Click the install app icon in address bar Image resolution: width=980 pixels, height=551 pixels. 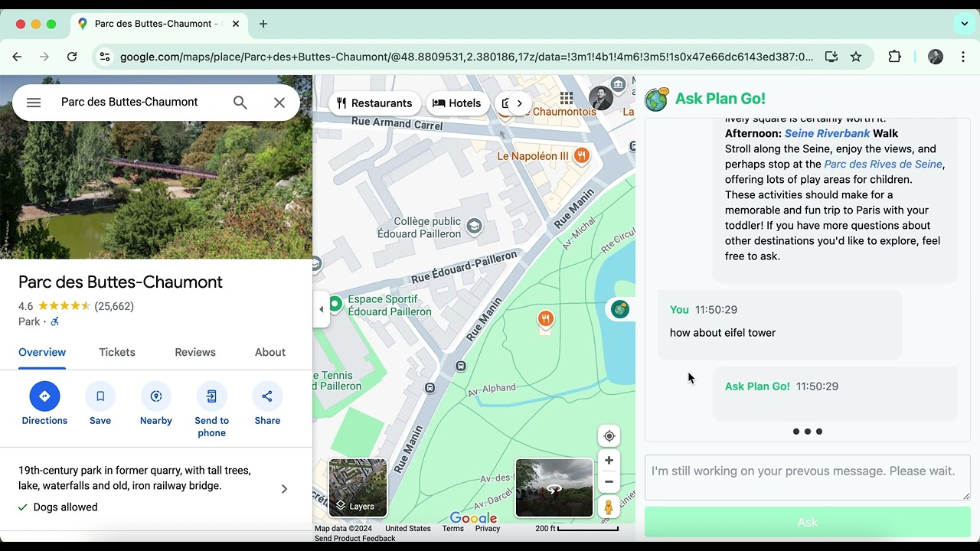831,57
